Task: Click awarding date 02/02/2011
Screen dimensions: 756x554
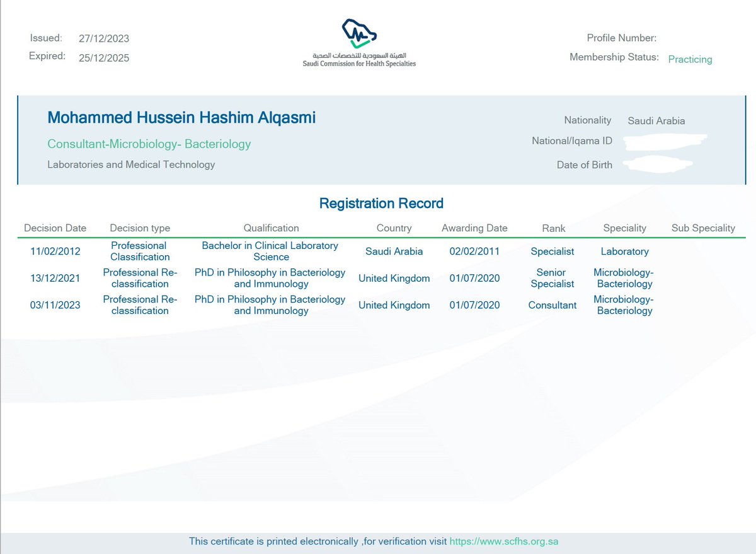Action: [x=474, y=251]
